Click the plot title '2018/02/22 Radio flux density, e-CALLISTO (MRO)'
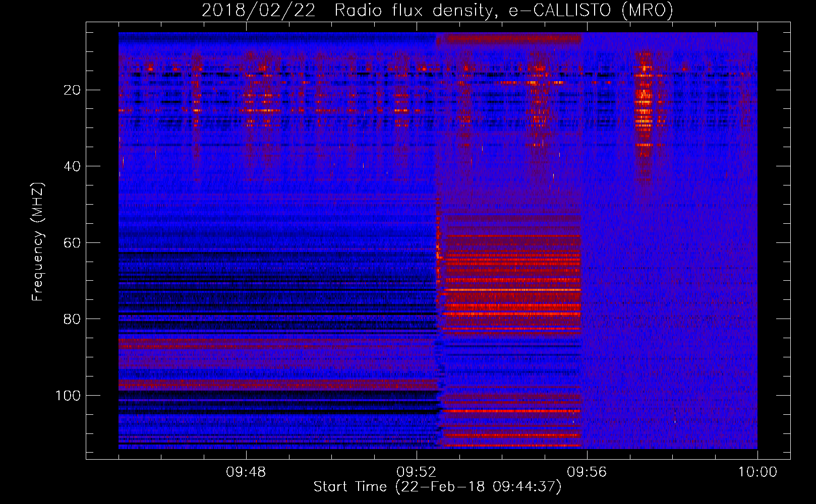 click(437, 11)
